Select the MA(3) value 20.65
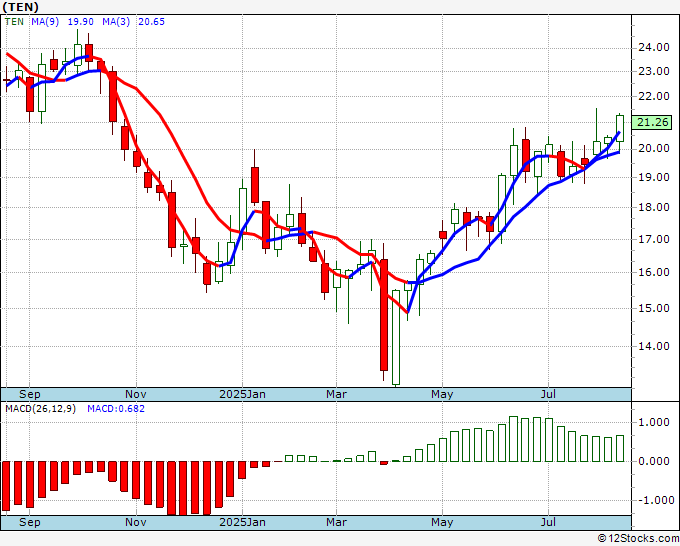 pos(151,21)
